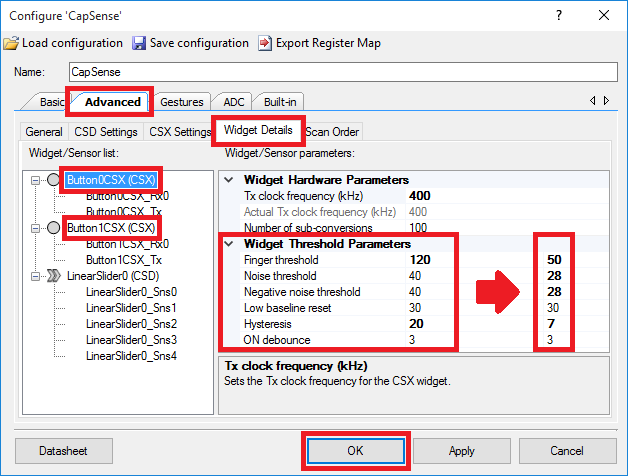Select the Button1CSX_Tx sensor
Screen dimensions: 628x476
(x=124, y=260)
